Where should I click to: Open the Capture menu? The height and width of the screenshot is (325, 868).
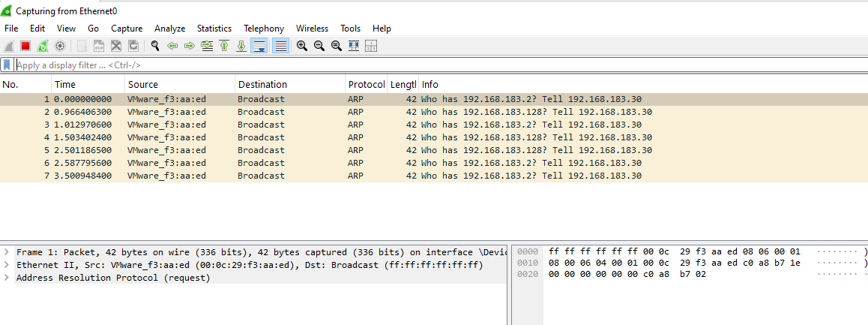point(127,29)
